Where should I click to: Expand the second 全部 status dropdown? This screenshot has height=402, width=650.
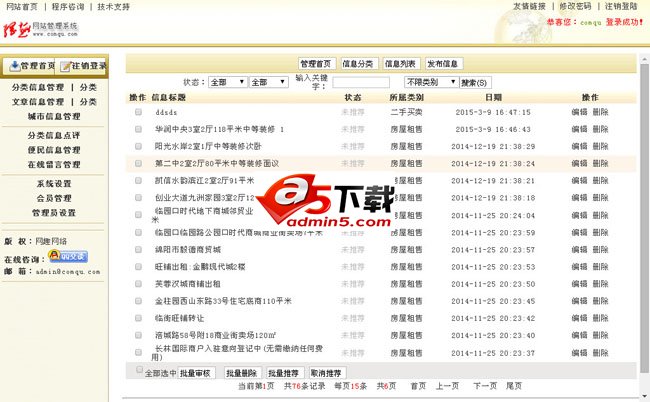coord(269,82)
